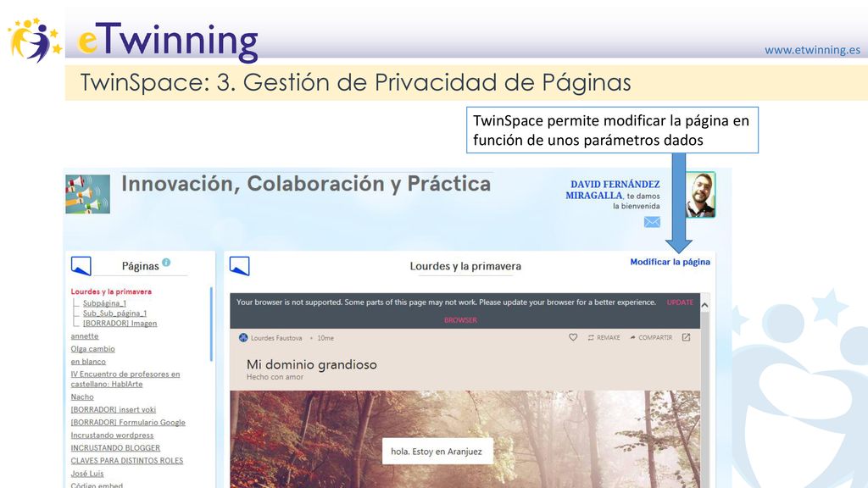This screenshot has height=488, width=868.
Task: Click the pages list scrollbar
Action: 211,324
